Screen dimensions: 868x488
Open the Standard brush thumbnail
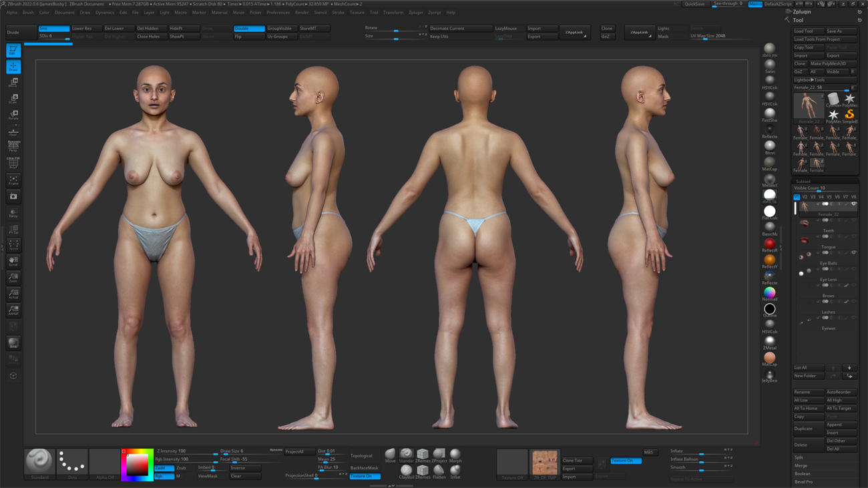tap(39, 463)
